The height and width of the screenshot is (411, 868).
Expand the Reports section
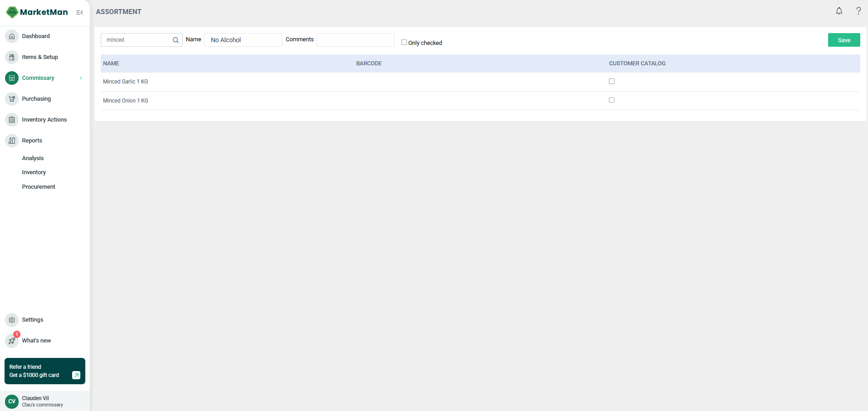(x=32, y=140)
